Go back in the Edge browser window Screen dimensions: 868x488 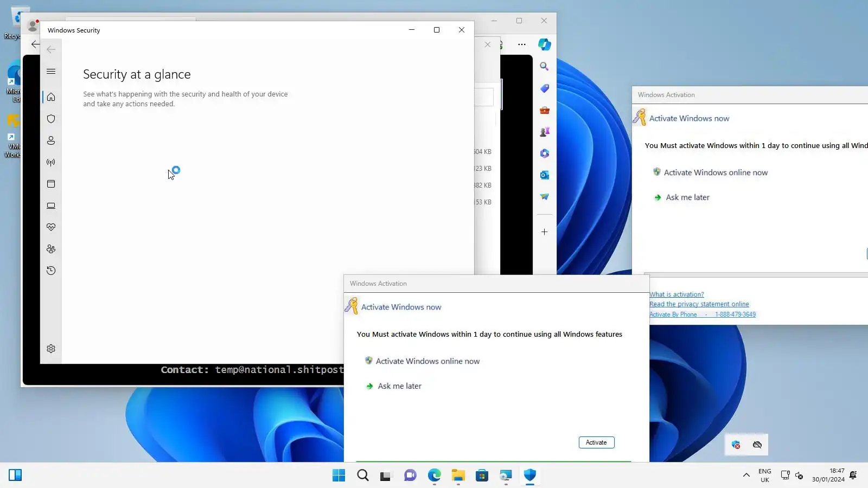pos(35,44)
